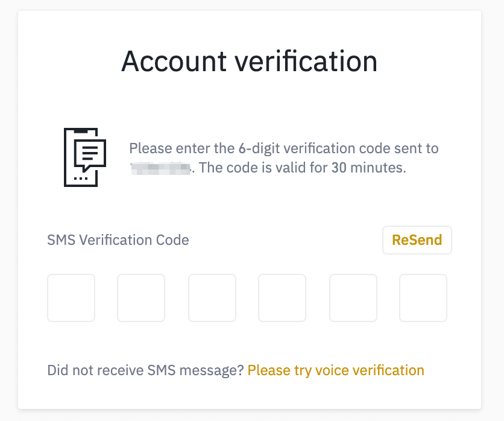Focus the fourth verification digit box

[x=282, y=298]
